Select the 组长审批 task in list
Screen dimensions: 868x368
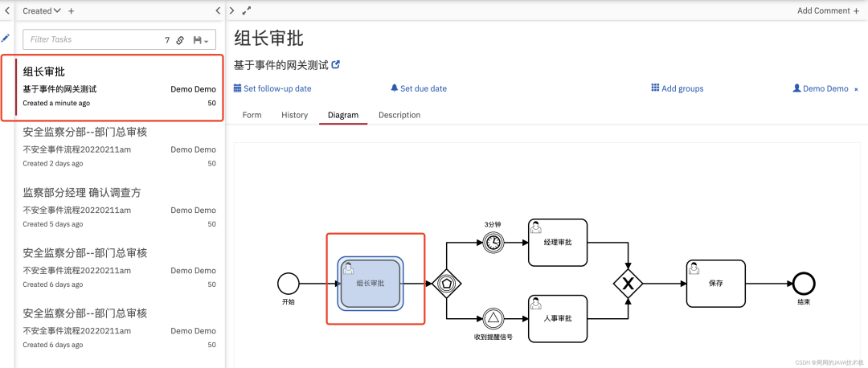[120, 88]
